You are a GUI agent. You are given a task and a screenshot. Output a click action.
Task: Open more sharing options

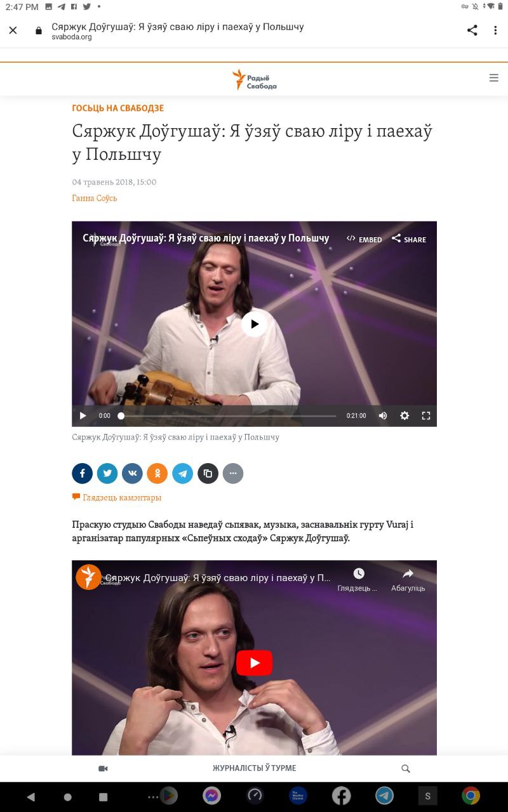[233, 473]
